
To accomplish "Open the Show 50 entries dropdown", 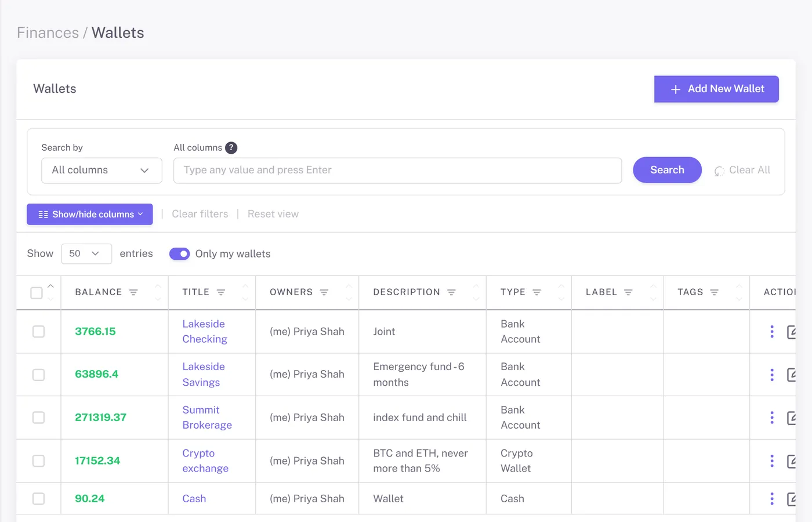I will point(86,253).
